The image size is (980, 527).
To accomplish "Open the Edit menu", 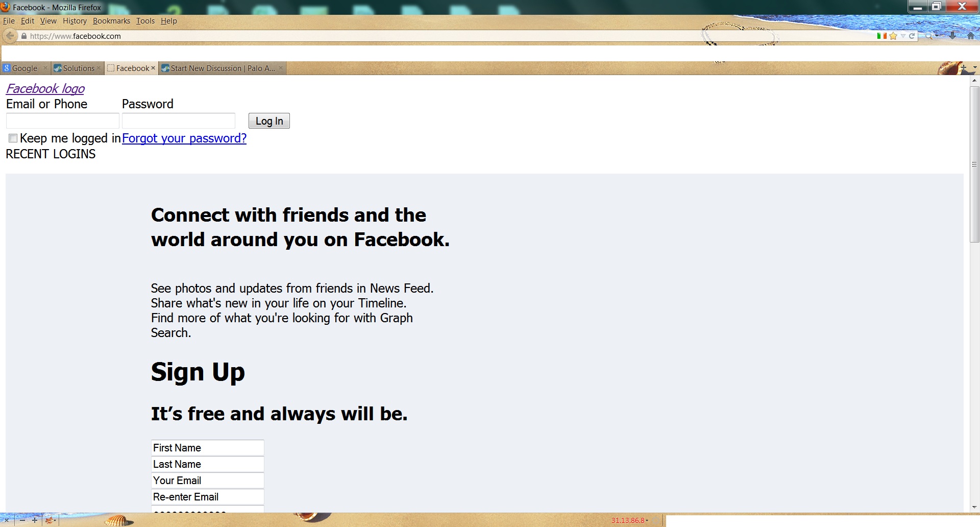I will point(28,21).
